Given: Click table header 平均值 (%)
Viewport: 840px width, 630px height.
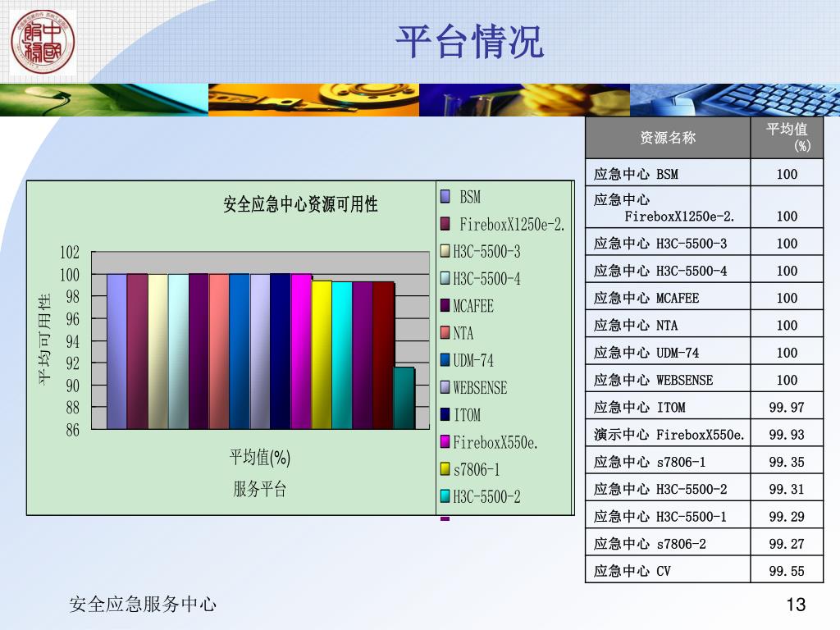Looking at the screenshot, I should point(787,138).
